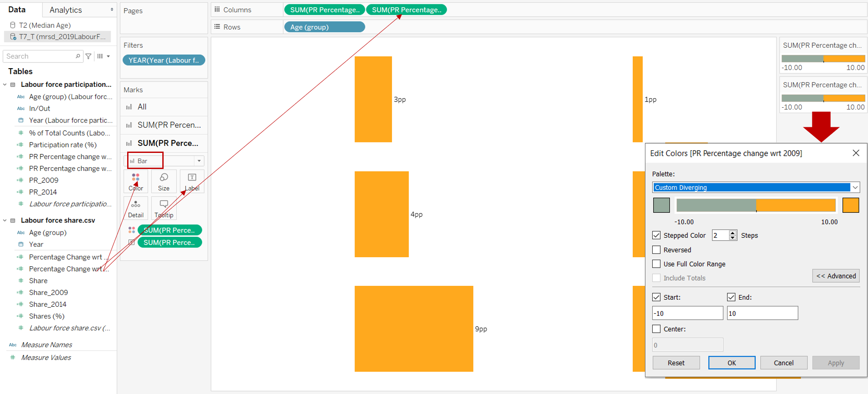Image resolution: width=868 pixels, height=394 pixels.
Task: Click OK in Edit Colors dialog
Action: point(731,363)
